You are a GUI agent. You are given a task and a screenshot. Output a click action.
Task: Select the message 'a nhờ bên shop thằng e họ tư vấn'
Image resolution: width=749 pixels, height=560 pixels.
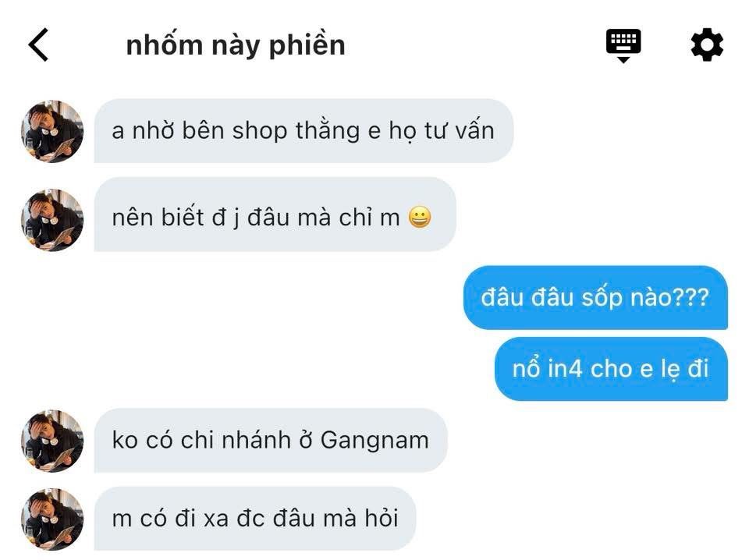[304, 131]
